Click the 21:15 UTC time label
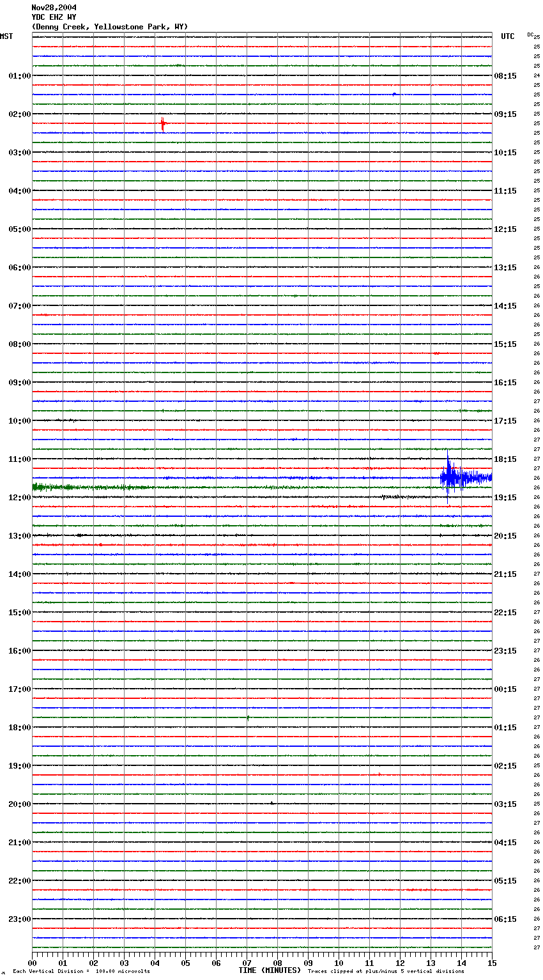 coord(505,574)
